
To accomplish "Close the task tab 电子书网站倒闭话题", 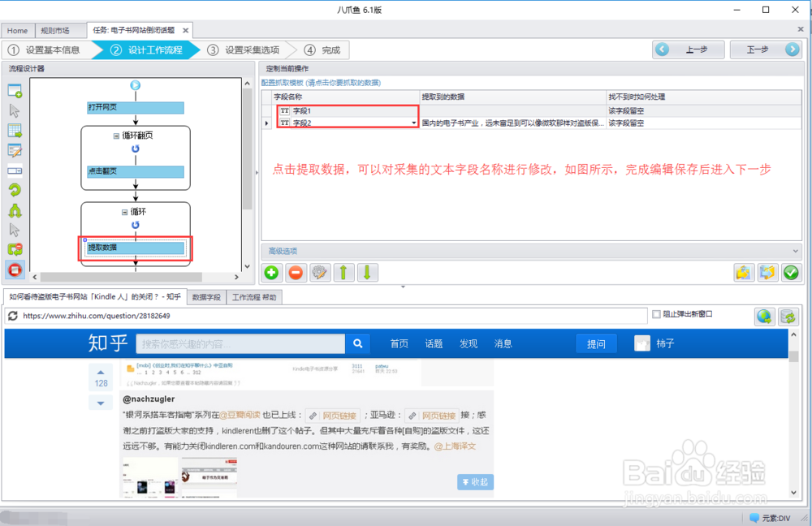I will 185,31.
